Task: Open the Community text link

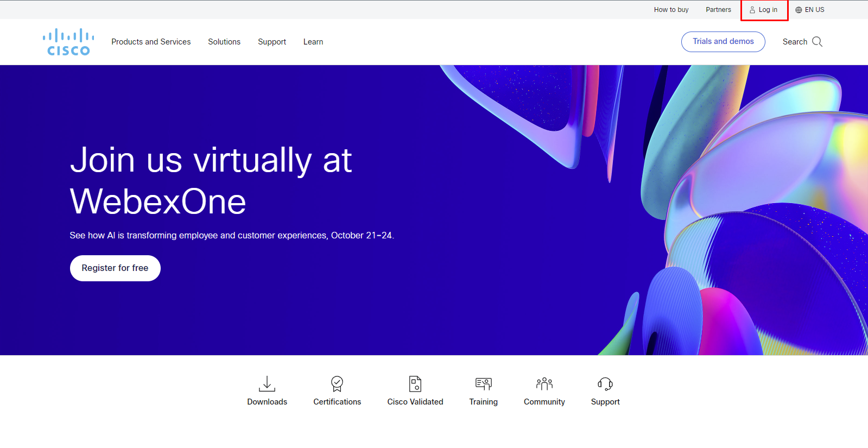Action: (x=544, y=402)
